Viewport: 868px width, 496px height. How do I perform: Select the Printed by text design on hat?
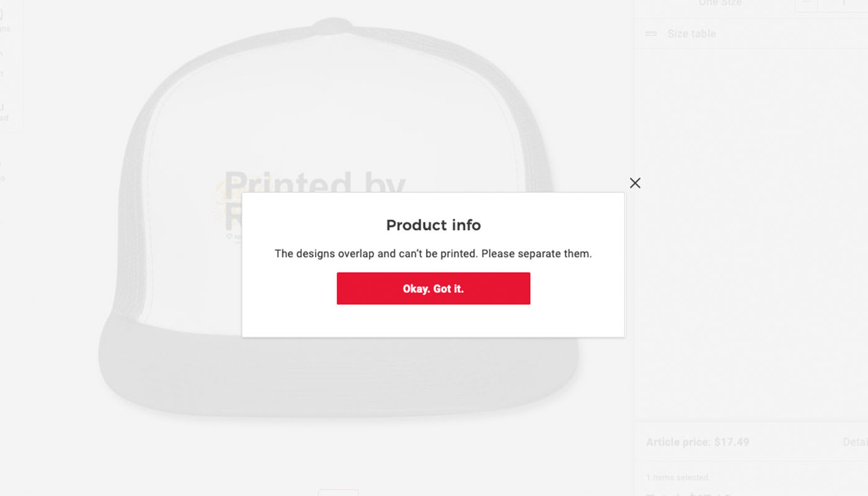tap(315, 184)
